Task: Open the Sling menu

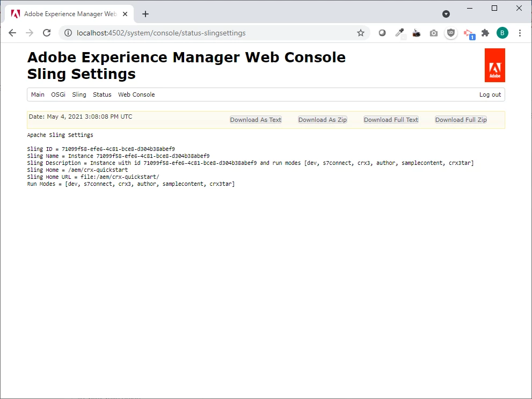Action: (x=79, y=95)
